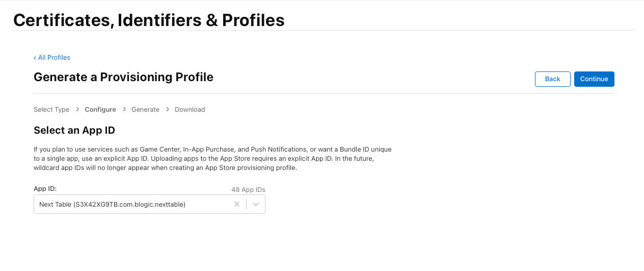644x271 pixels.
Task: Expand the App ID dropdown arrow
Action: (256, 204)
